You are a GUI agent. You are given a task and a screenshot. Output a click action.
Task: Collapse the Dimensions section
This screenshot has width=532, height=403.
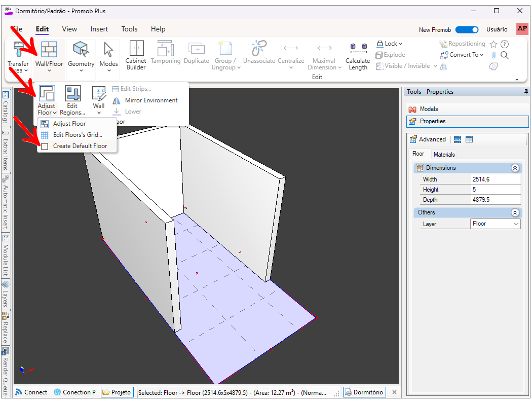point(515,168)
